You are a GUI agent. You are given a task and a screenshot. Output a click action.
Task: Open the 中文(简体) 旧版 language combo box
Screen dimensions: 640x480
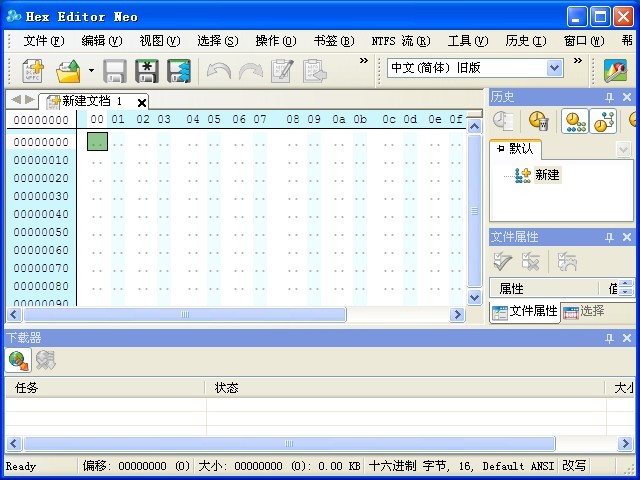click(x=475, y=68)
